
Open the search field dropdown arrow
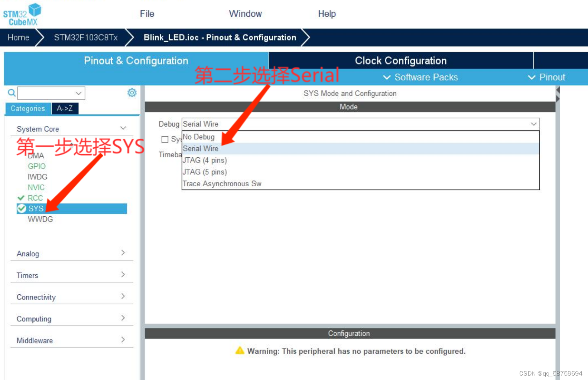pyautogui.click(x=78, y=93)
